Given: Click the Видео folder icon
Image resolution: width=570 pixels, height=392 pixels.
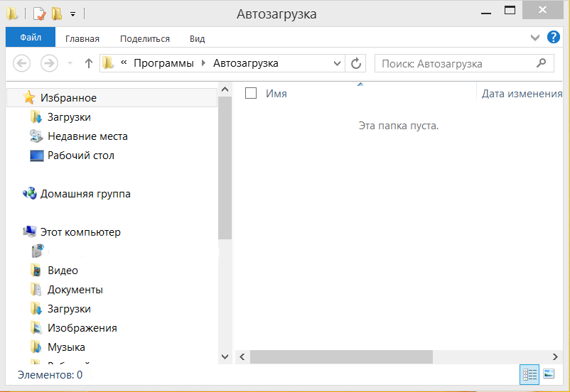Looking at the screenshot, I should click(x=36, y=271).
